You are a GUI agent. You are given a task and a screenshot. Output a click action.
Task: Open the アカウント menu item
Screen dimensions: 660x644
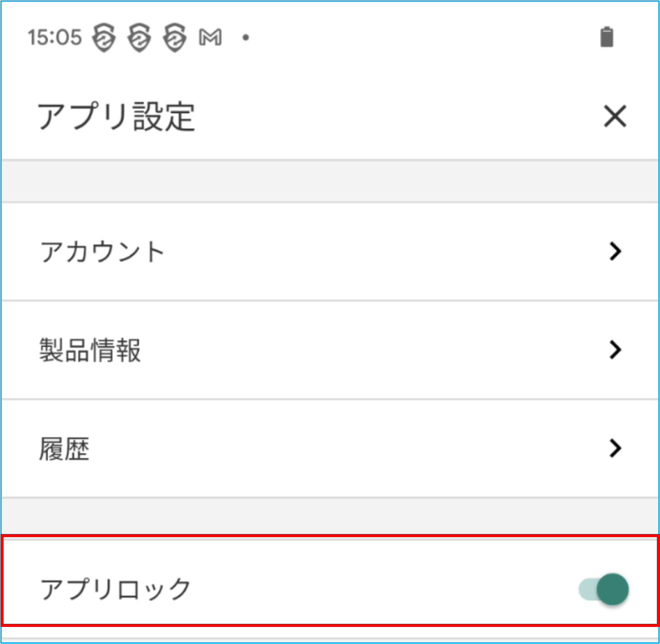click(102, 251)
